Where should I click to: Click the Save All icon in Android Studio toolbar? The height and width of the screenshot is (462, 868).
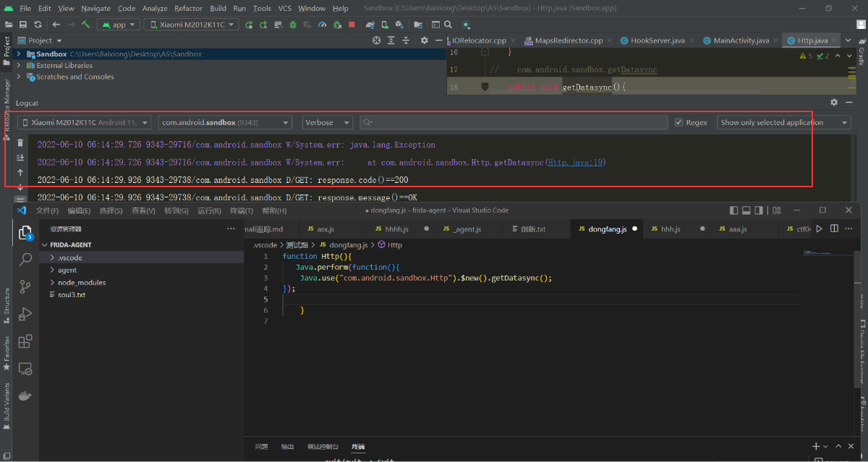click(x=24, y=25)
